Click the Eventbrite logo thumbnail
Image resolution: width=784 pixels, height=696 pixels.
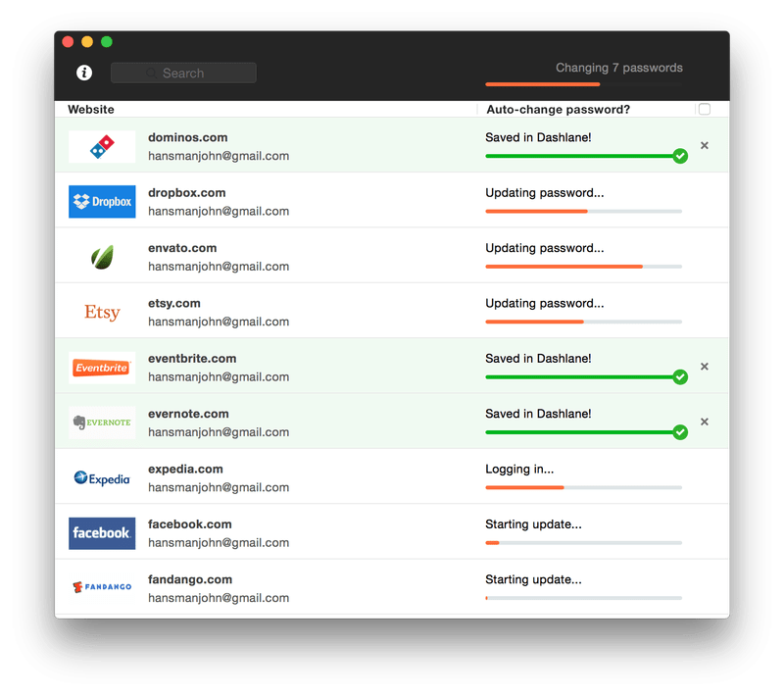tap(102, 368)
